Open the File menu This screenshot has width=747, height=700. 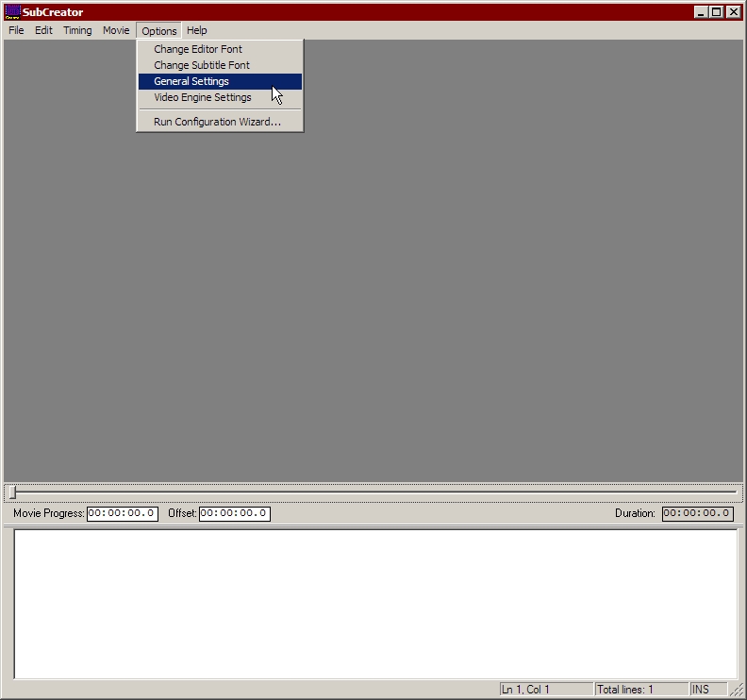point(16,30)
